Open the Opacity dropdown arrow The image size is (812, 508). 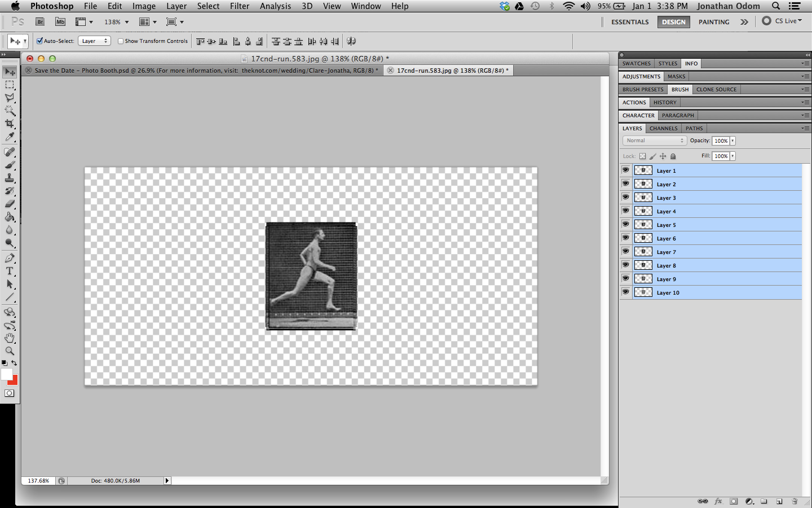(x=731, y=141)
